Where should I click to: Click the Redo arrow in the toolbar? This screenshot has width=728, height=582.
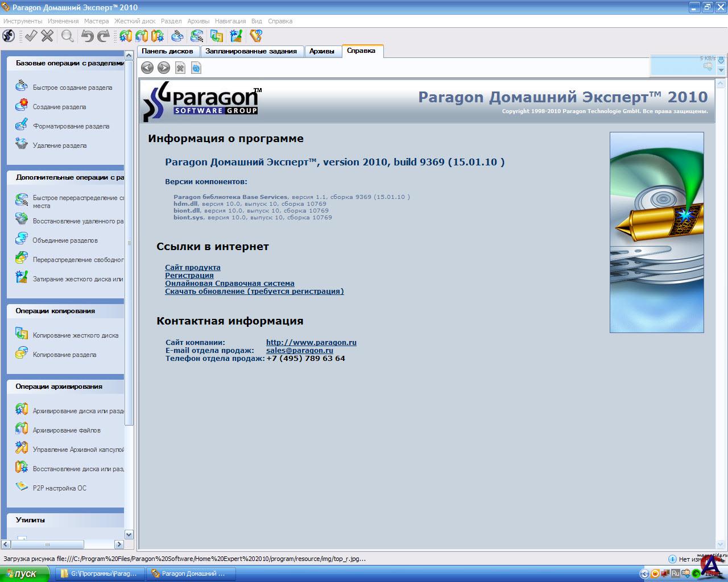[104, 36]
